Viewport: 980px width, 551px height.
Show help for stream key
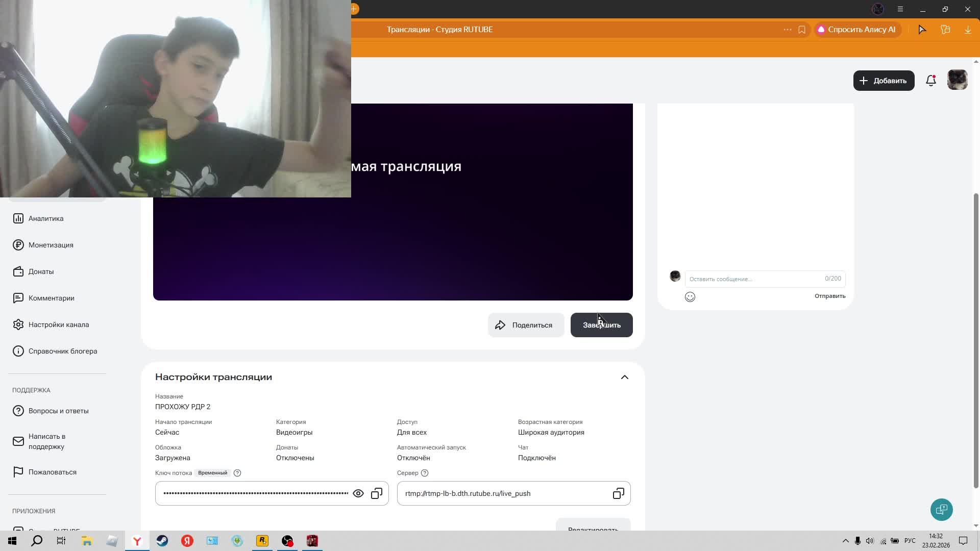pyautogui.click(x=237, y=473)
